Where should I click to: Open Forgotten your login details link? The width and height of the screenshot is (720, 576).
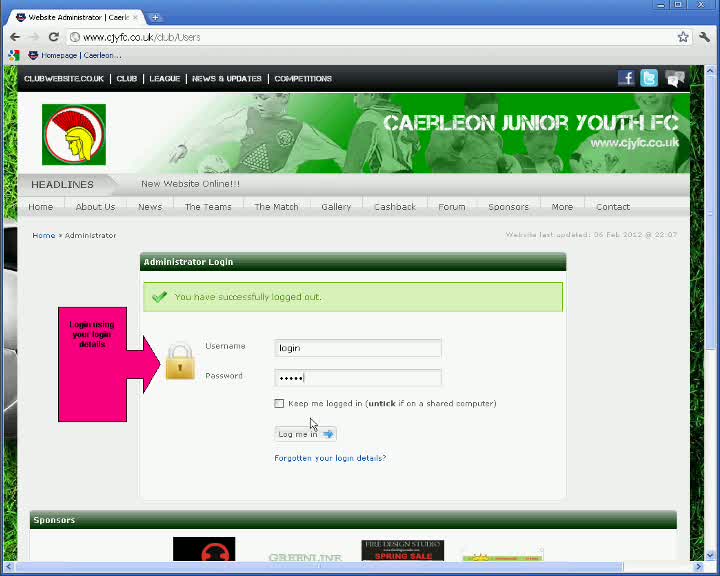(330, 458)
